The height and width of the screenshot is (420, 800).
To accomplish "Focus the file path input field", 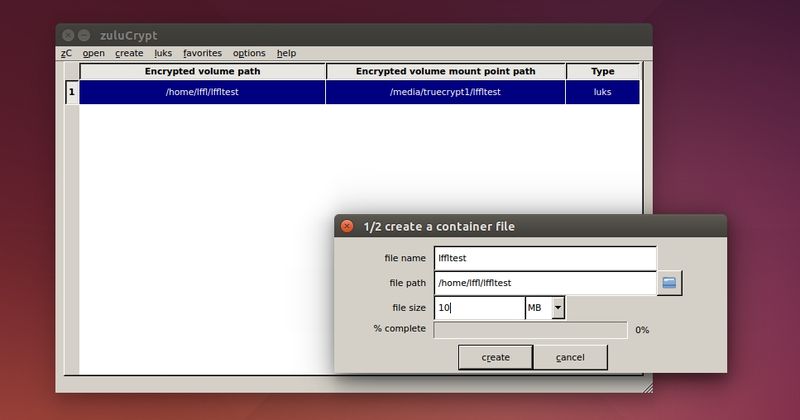I will click(x=545, y=283).
